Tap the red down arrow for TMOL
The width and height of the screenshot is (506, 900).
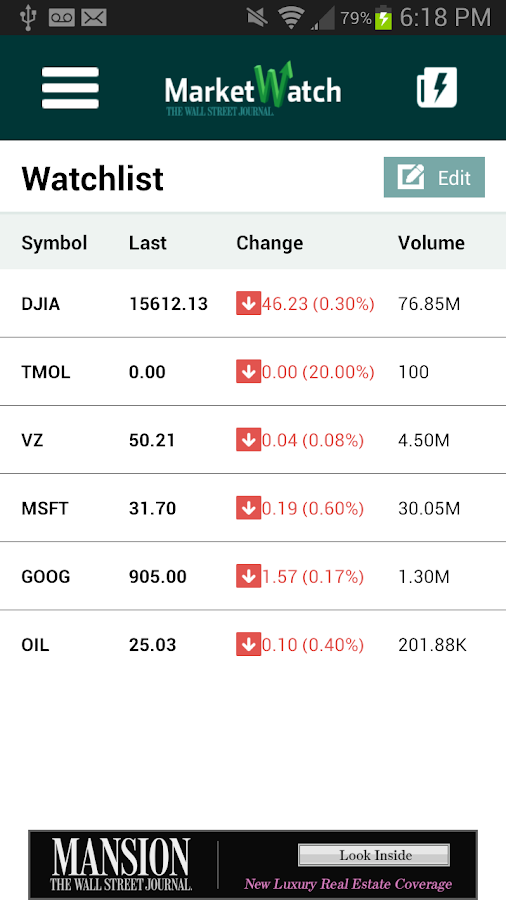click(248, 372)
